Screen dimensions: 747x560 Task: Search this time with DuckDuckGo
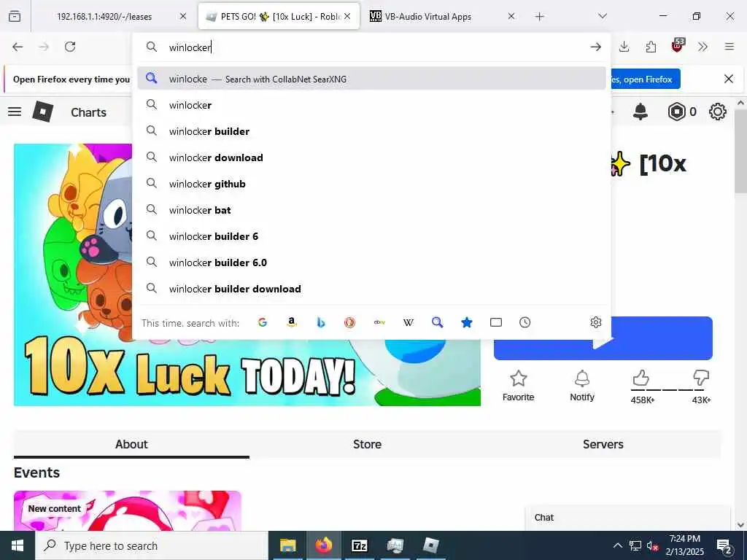tap(349, 322)
